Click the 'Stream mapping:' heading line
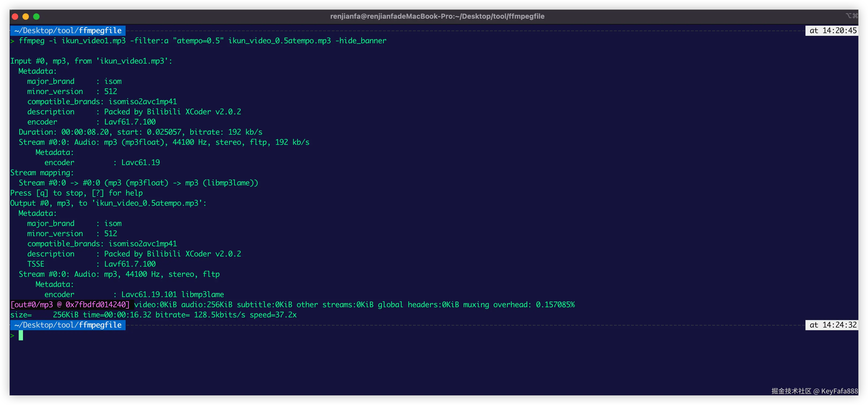868x405 pixels. tap(42, 173)
